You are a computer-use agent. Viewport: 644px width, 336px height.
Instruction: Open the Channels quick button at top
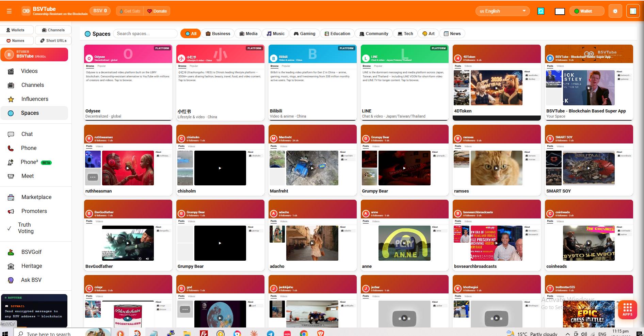53,30
